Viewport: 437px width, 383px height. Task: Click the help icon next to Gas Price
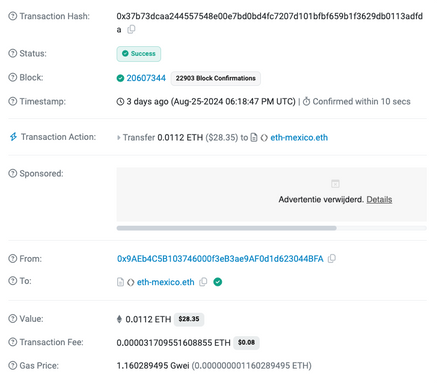12,366
